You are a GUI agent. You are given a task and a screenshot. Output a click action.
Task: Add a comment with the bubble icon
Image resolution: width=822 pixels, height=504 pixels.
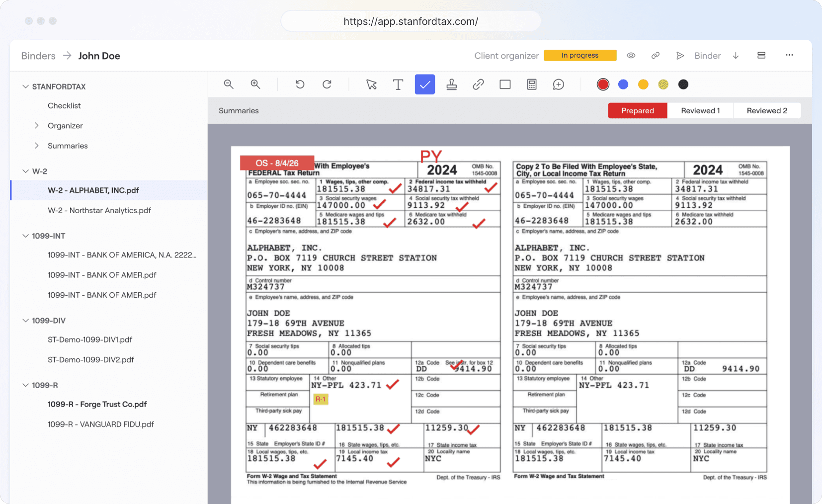coord(559,84)
